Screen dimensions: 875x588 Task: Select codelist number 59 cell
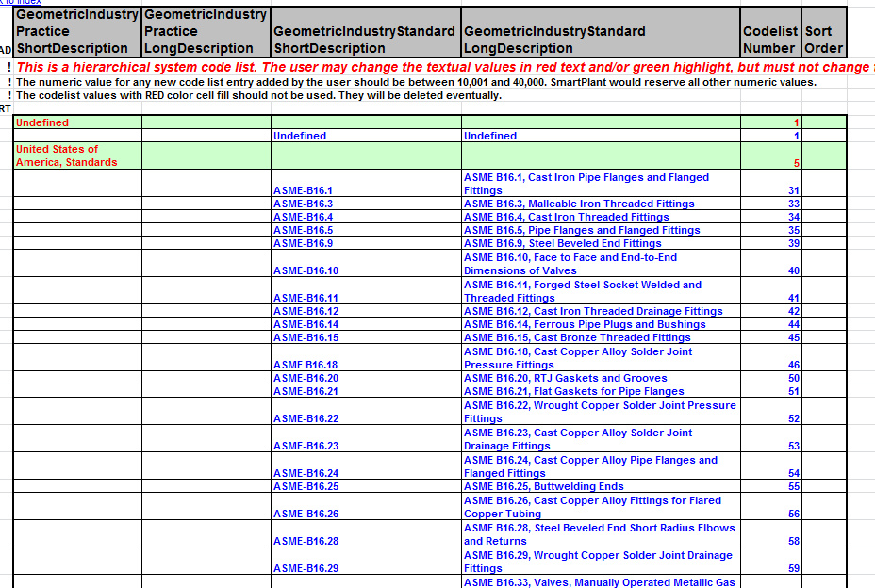(x=770, y=562)
